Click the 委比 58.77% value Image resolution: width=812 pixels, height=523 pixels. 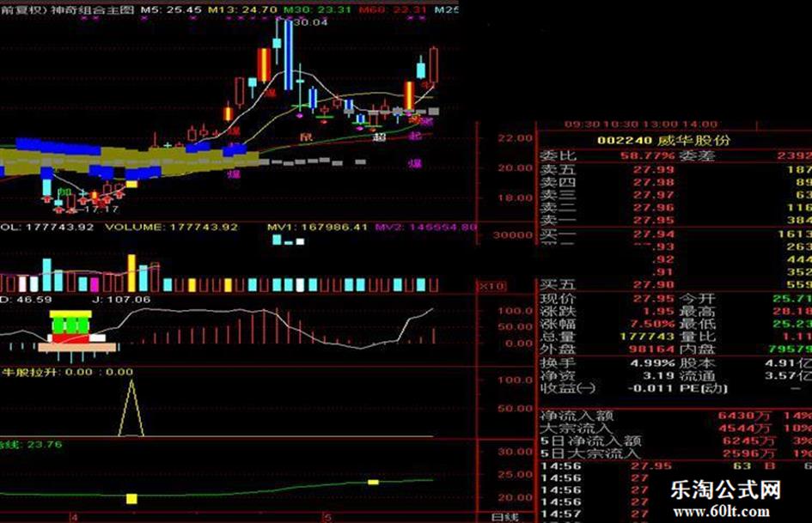(647, 155)
